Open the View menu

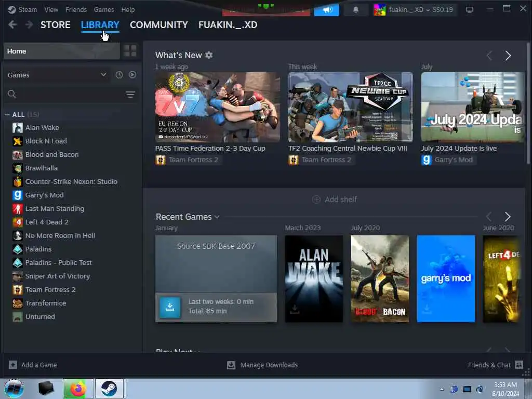51,9
